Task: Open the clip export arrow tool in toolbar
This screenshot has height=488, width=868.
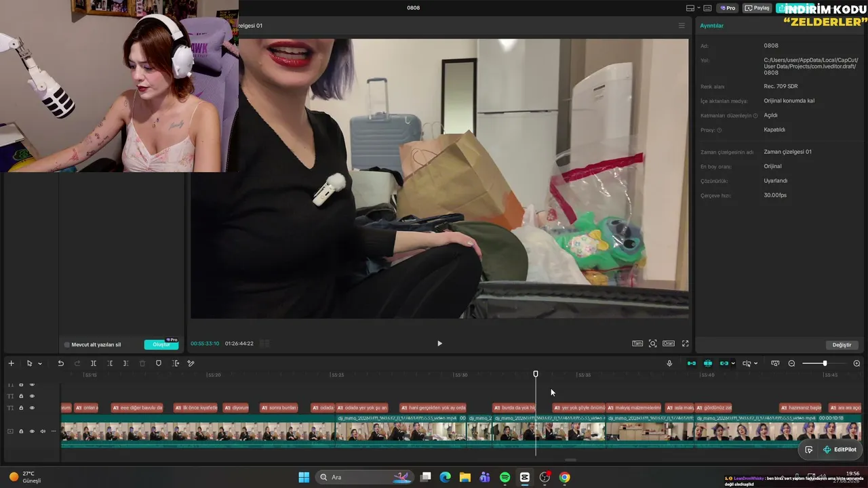Action: point(176,363)
